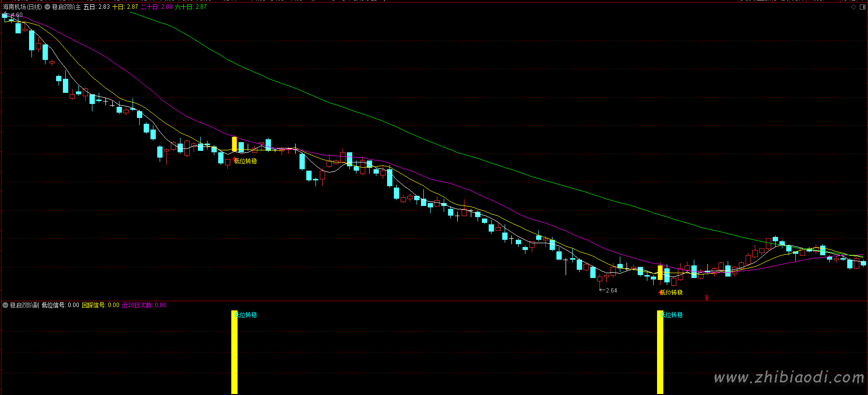Click the 回踩信号: 0.00 value label
The image size is (868, 395).
pyautogui.click(x=101, y=305)
